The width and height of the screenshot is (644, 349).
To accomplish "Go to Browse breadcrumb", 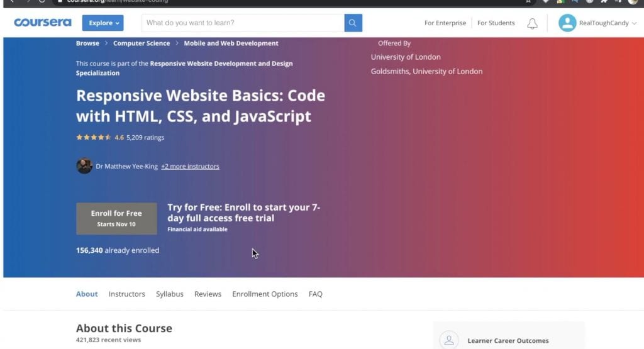I will pos(87,43).
